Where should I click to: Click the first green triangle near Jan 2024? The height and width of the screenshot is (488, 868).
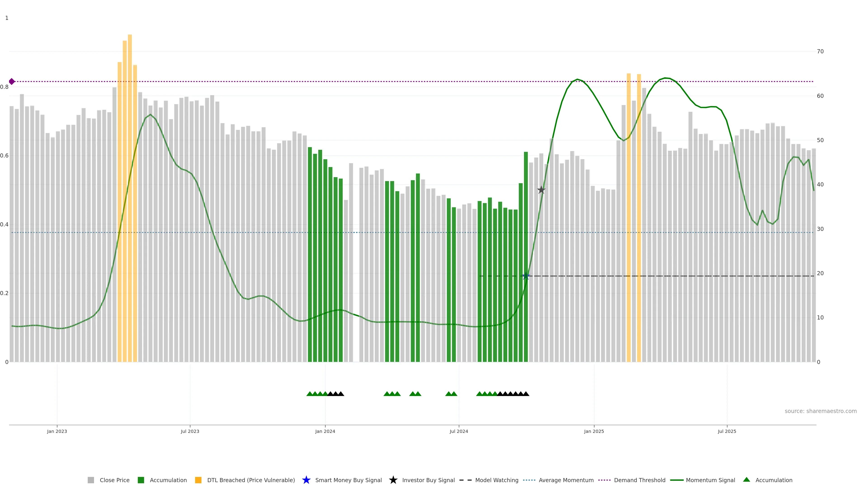click(310, 394)
